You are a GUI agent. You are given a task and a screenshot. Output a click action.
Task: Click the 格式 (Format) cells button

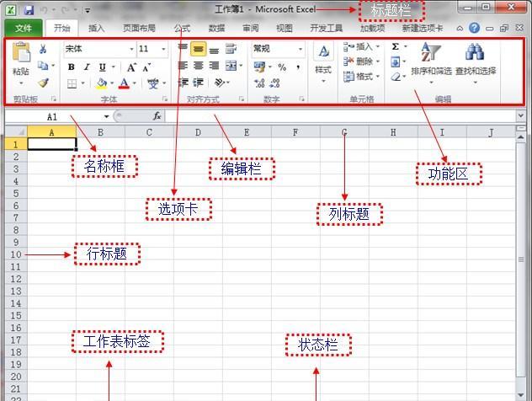tap(359, 77)
